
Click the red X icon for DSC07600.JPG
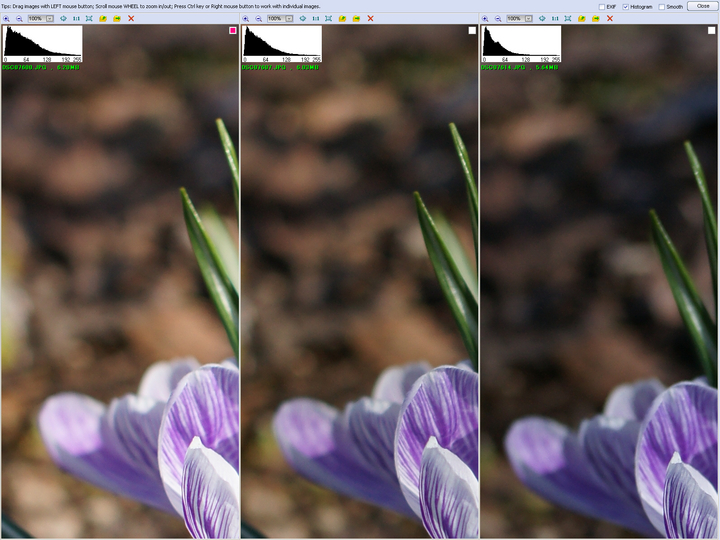[x=131, y=18]
